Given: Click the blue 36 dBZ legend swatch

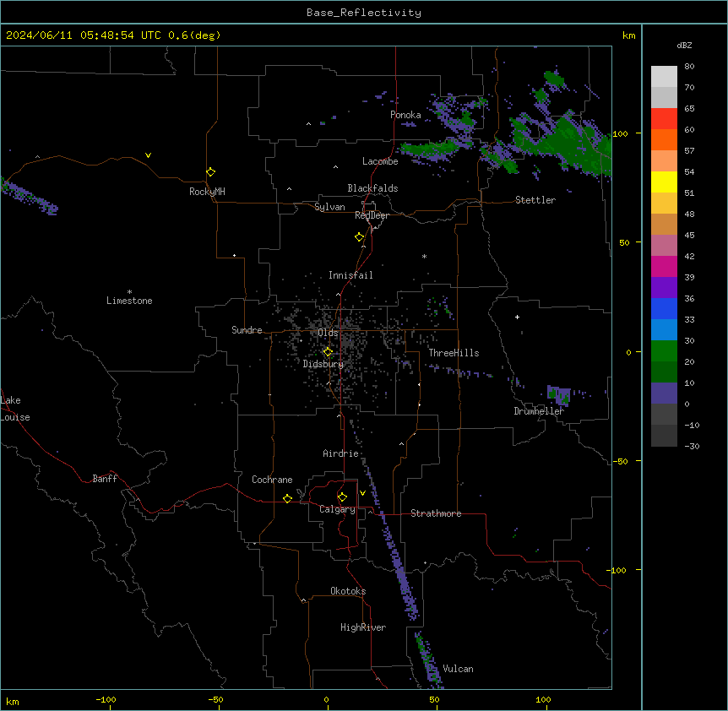Looking at the screenshot, I should click(x=664, y=308).
